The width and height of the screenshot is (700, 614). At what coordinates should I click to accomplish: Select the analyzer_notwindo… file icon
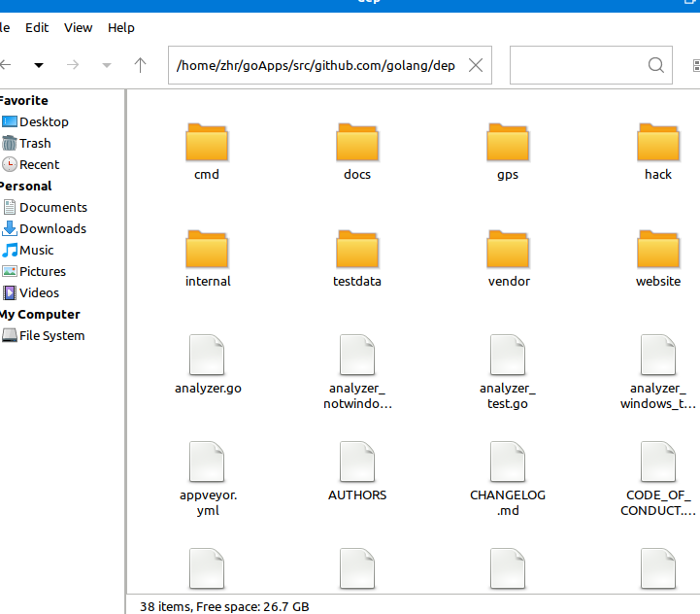click(357, 355)
